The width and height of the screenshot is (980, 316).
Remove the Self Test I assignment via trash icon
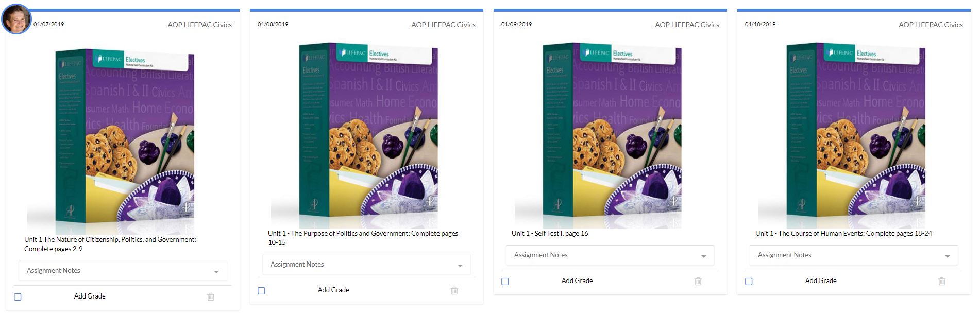[x=698, y=281]
